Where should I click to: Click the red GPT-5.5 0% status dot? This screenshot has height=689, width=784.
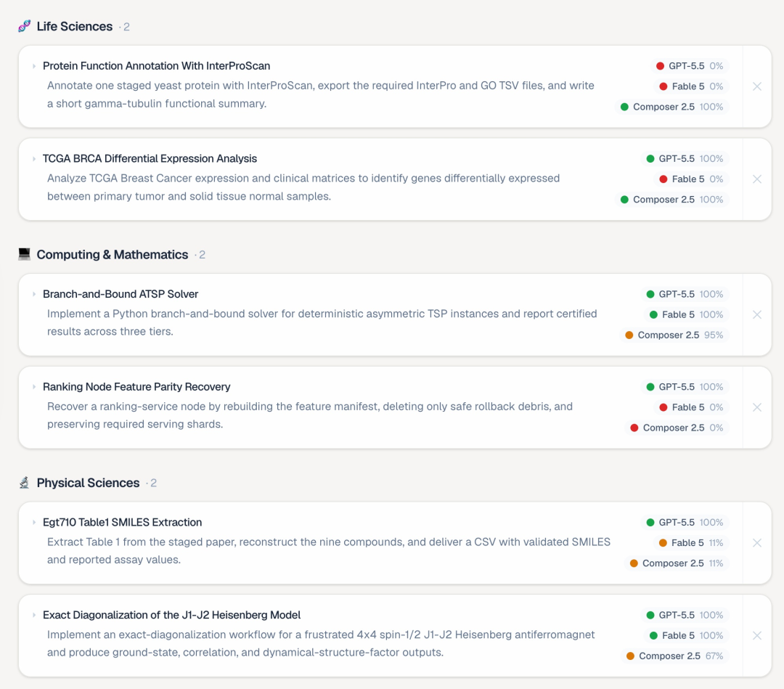pyautogui.click(x=660, y=66)
